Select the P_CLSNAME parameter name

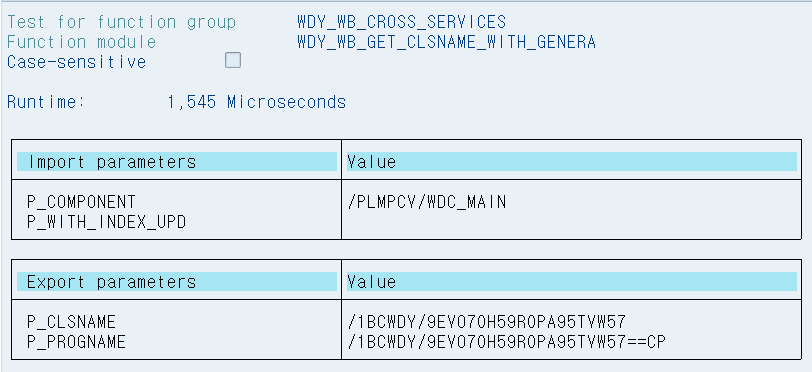(x=71, y=322)
